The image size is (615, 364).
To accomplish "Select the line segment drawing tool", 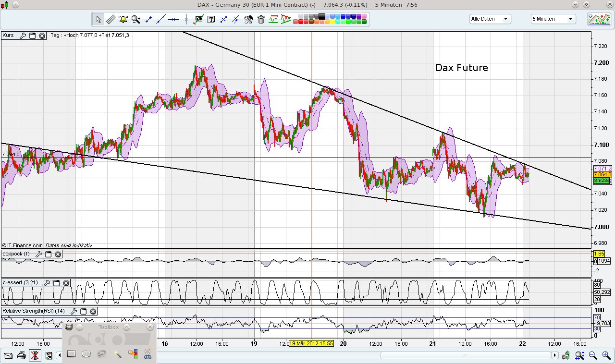I will (x=148, y=20).
